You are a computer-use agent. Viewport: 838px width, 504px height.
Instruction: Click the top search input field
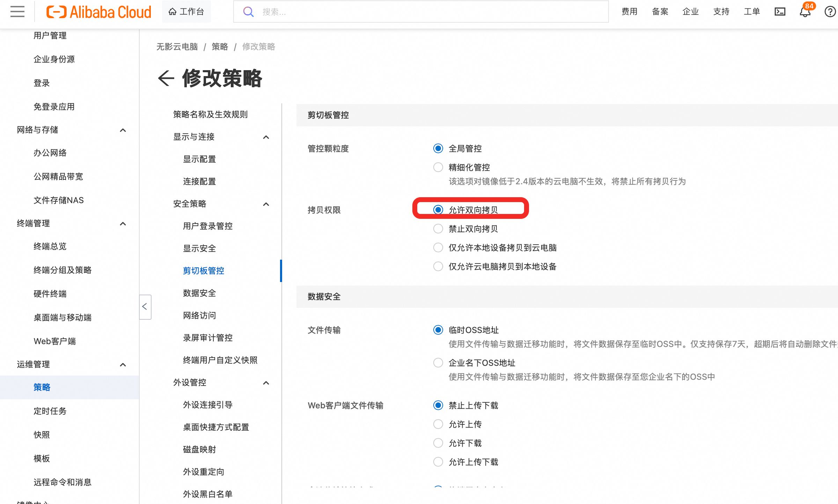coord(419,12)
